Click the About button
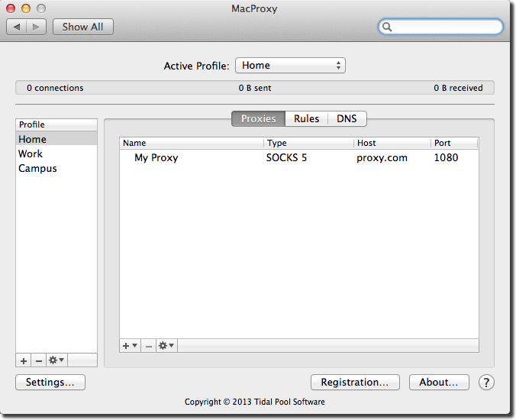This screenshot has height=420, width=516. pyautogui.click(x=438, y=383)
